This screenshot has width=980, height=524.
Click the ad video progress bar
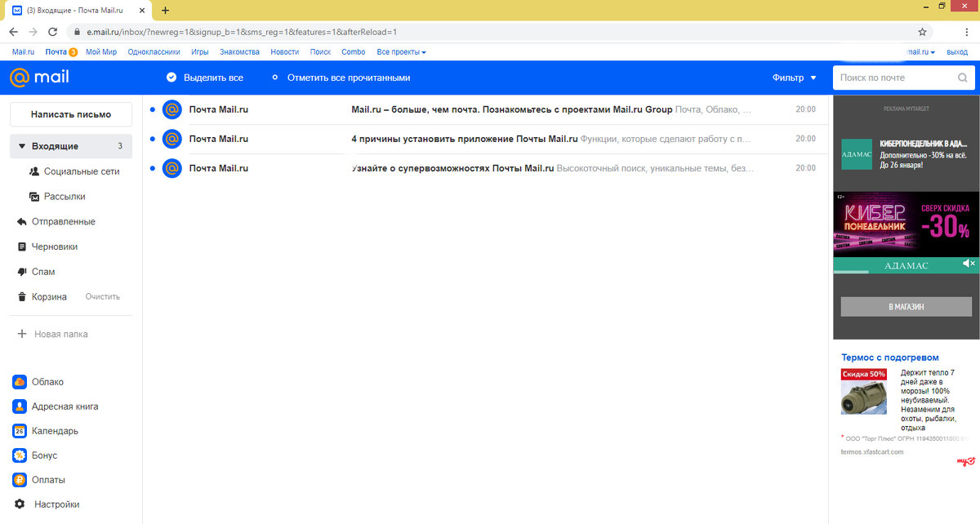coord(905,272)
